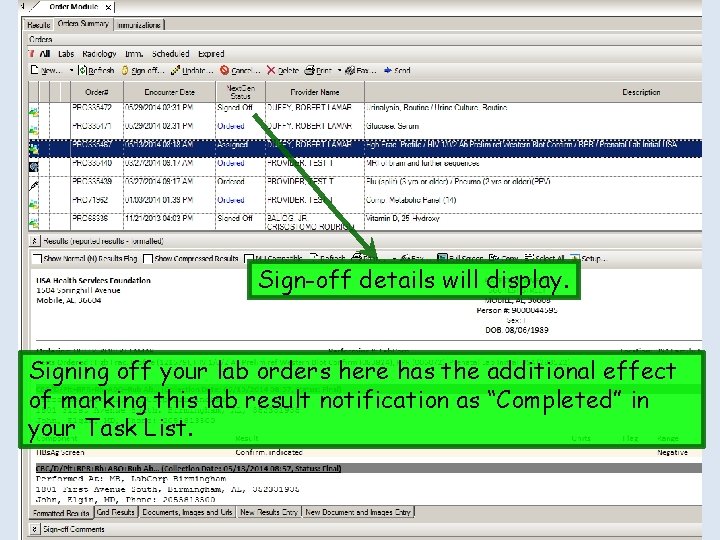Select Vitamin D, 25-Hydroxy order description
This screenshot has width=720, height=540.
pyautogui.click(x=403, y=219)
